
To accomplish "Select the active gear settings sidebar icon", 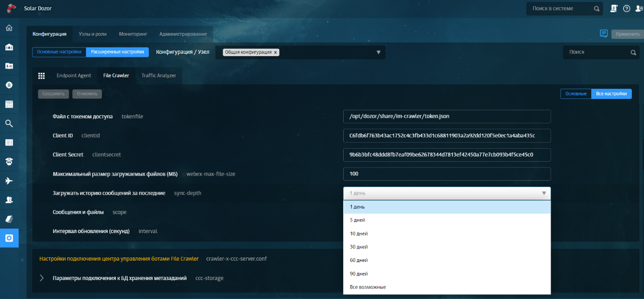I will click(9, 238).
